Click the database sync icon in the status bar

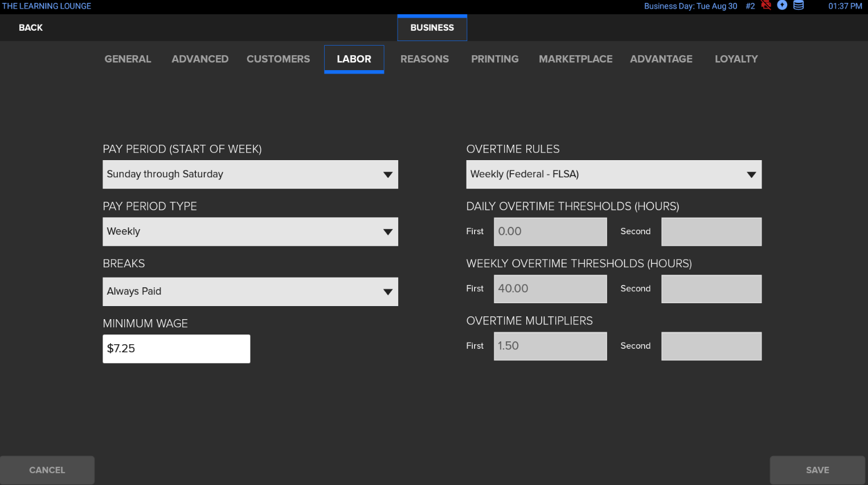point(798,6)
